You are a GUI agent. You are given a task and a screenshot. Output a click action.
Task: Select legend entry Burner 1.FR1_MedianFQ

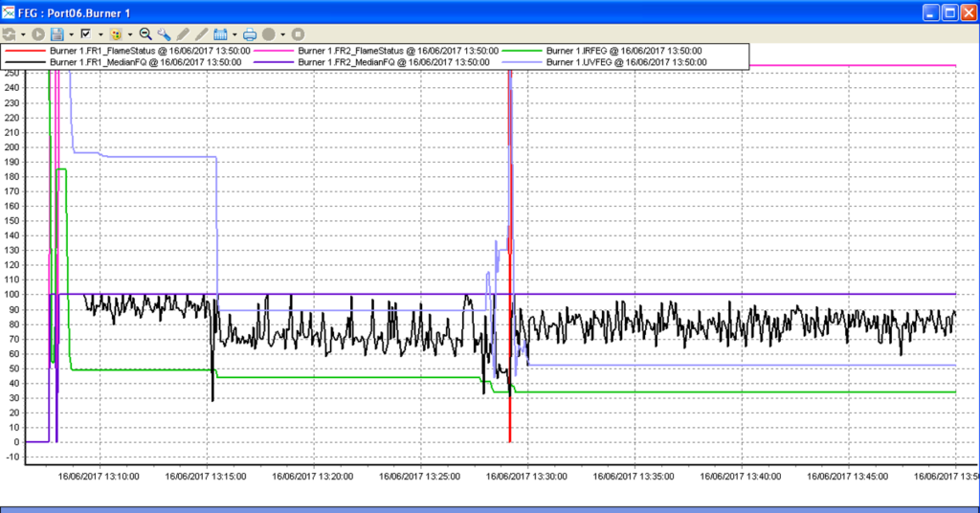(145, 62)
